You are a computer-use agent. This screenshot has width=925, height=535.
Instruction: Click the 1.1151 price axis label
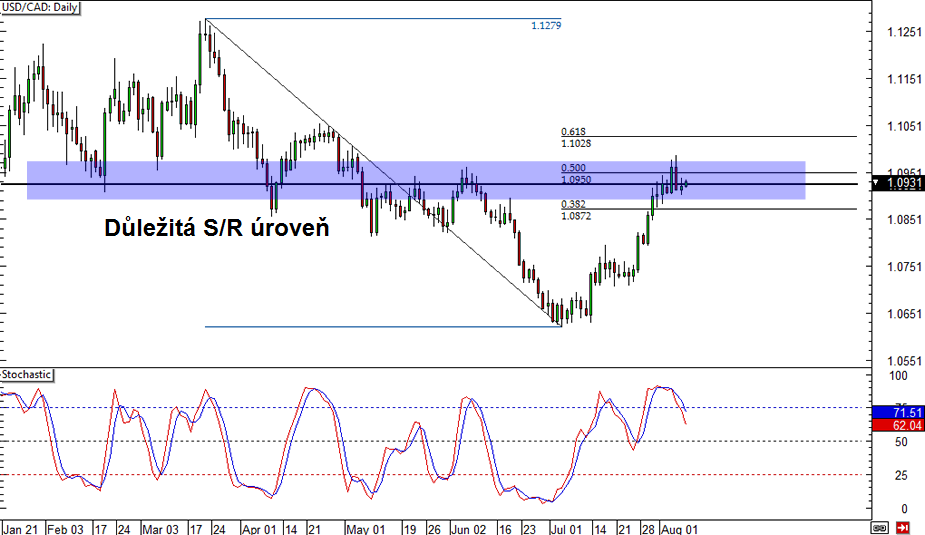pos(904,79)
